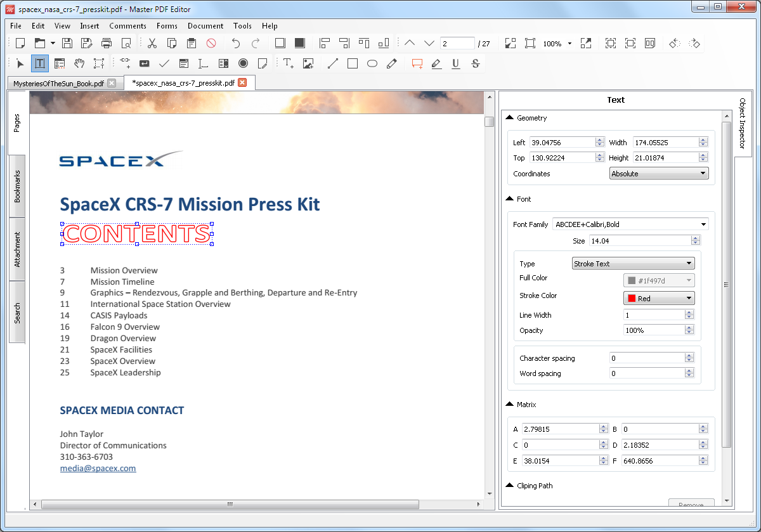Click the Open folder icon
Image resolution: width=761 pixels, height=532 pixels.
(40, 43)
